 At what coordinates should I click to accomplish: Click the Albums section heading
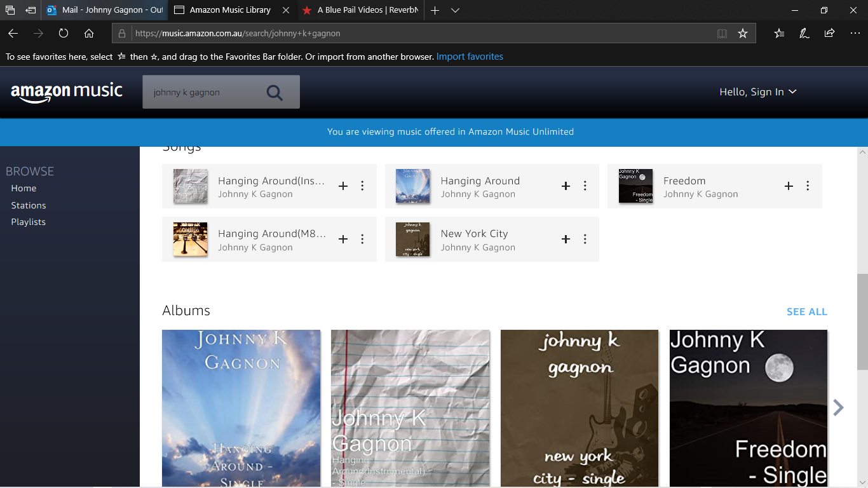click(186, 311)
